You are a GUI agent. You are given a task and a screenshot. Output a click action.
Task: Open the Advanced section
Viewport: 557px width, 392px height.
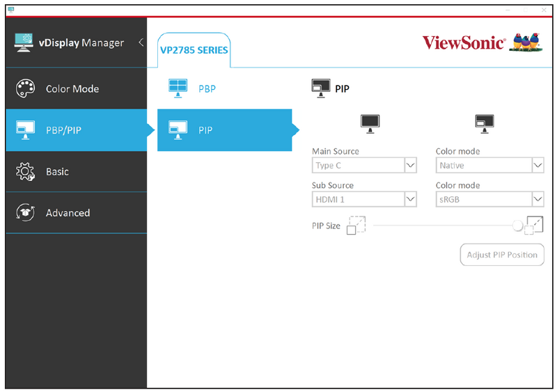76,212
